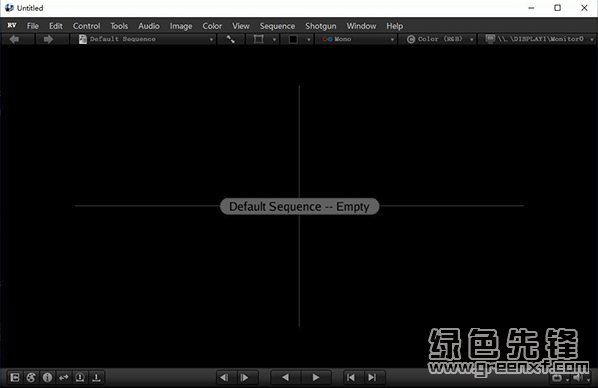Open the Sequence menu
Viewport: 598px width, 388px height.
pyautogui.click(x=277, y=26)
